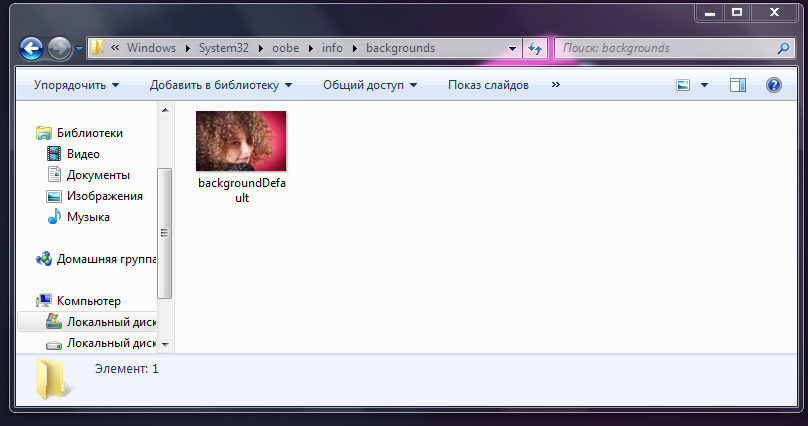This screenshot has height=426, width=808.
Task: Select highlighted Локальный диск with Windows logo
Action: pyautogui.click(x=87, y=322)
